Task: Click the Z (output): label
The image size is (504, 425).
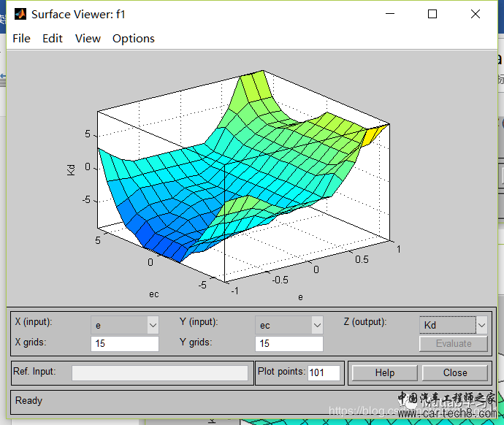Action: point(365,321)
